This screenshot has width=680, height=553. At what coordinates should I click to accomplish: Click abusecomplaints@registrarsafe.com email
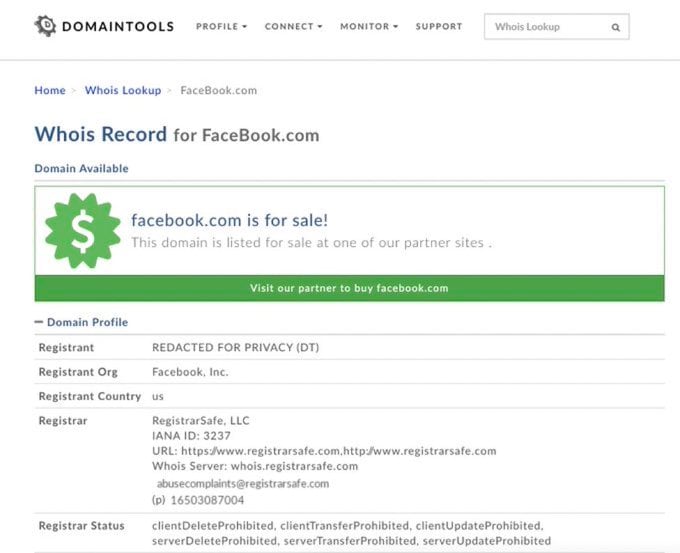coord(243,484)
